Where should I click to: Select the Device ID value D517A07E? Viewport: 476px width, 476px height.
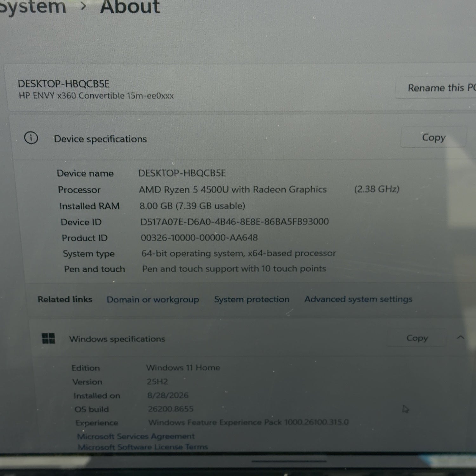pos(235,221)
